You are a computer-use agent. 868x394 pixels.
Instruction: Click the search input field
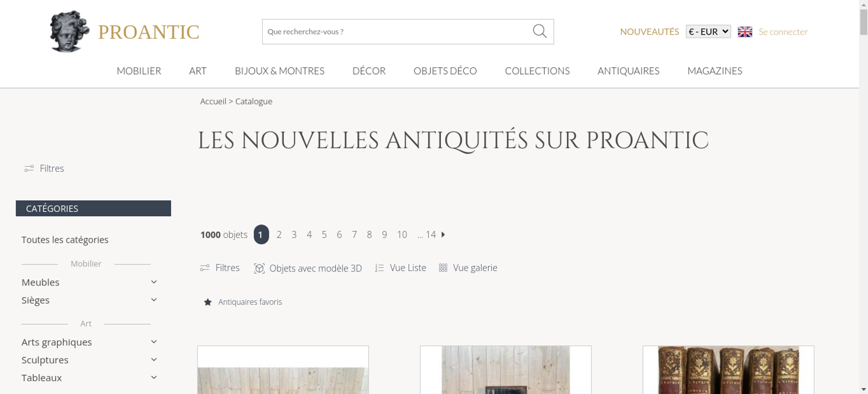[x=397, y=32]
